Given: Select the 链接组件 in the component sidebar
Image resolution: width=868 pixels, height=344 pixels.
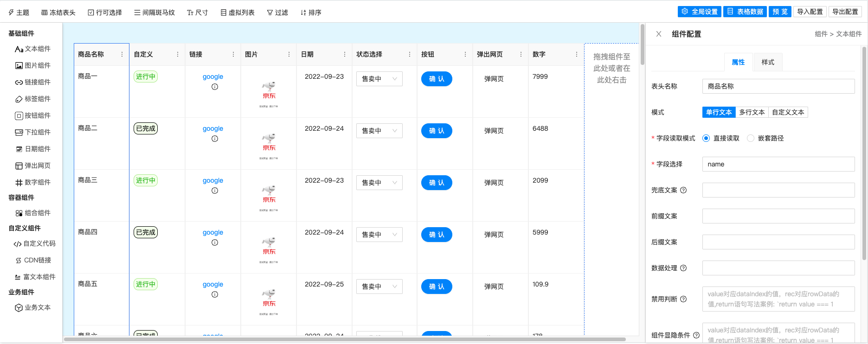Looking at the screenshot, I should 32,82.
